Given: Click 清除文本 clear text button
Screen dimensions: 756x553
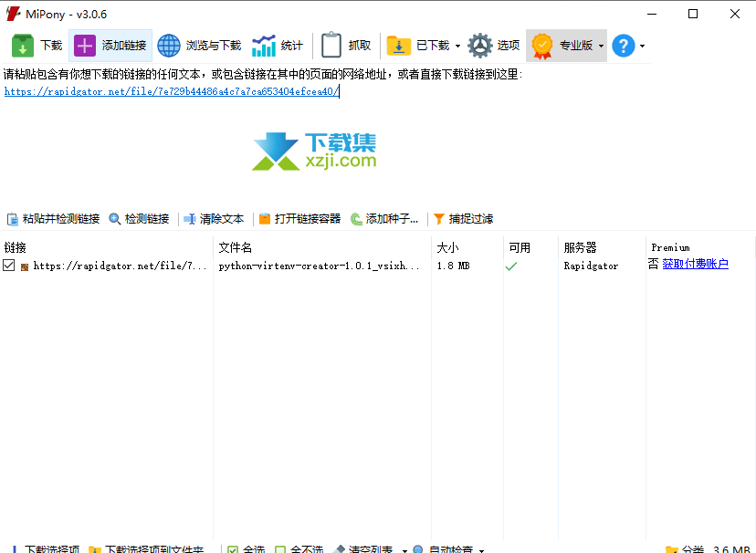Looking at the screenshot, I should pos(214,219).
